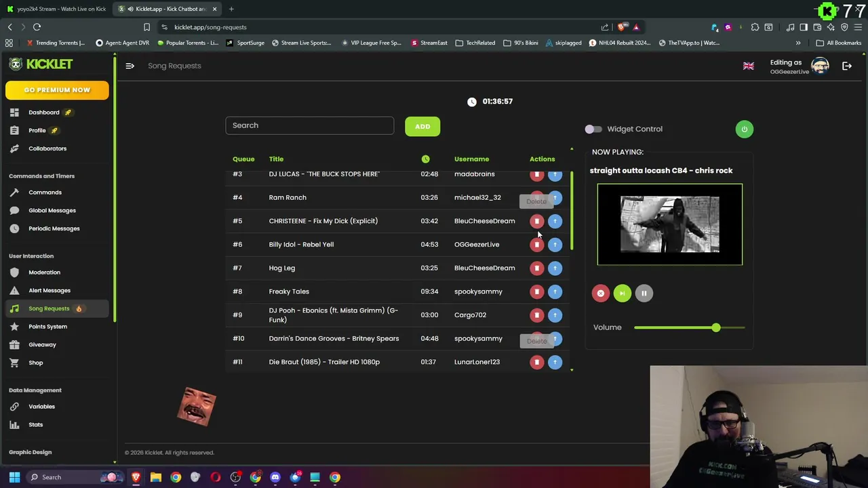
Task: Delete Billy Idol - Rebel Yell
Action: (x=536, y=245)
